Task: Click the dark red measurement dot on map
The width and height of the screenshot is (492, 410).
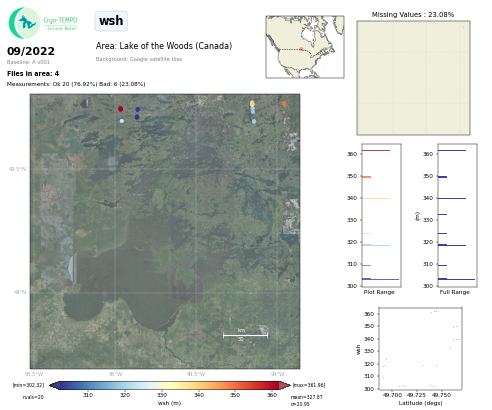Action: pos(121,109)
